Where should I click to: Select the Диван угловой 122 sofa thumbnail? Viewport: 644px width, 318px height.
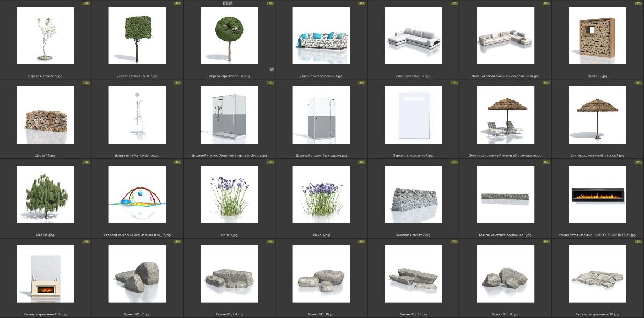(414, 35)
